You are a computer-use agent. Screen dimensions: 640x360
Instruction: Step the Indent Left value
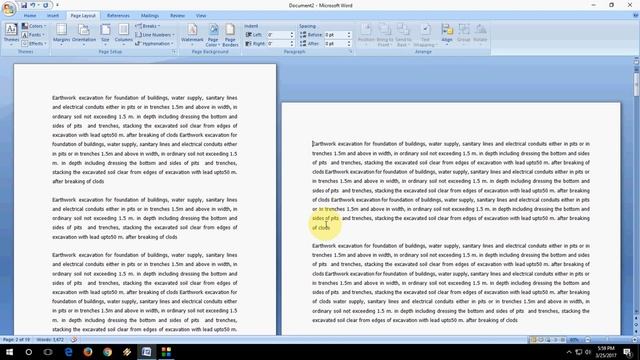coord(292,35)
